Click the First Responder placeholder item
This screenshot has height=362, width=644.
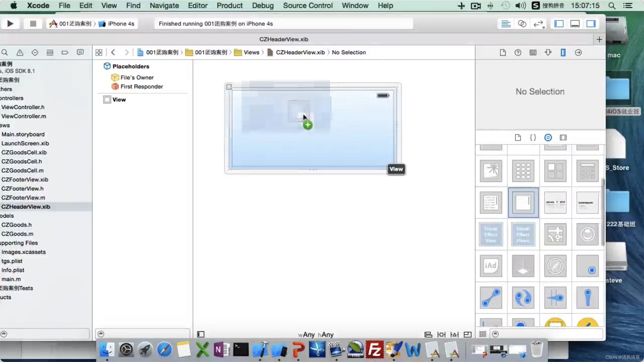coord(141,86)
